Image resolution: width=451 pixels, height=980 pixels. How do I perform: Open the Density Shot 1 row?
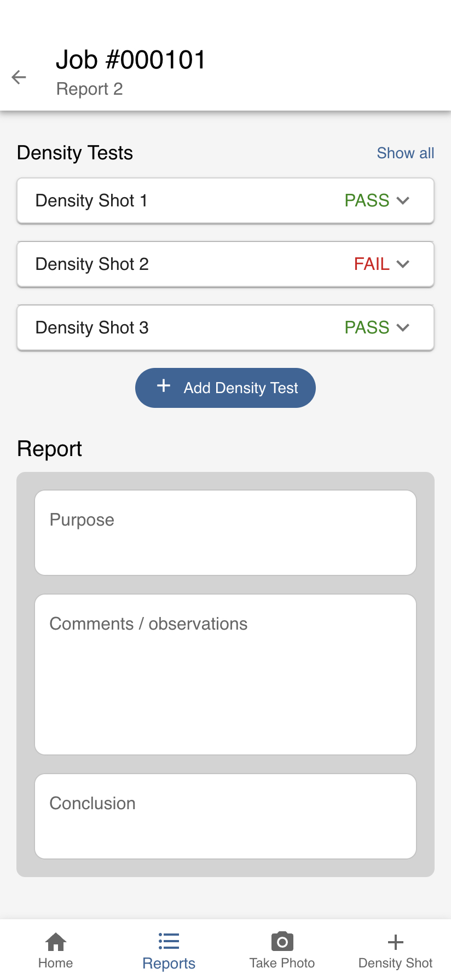[x=164, y=200]
